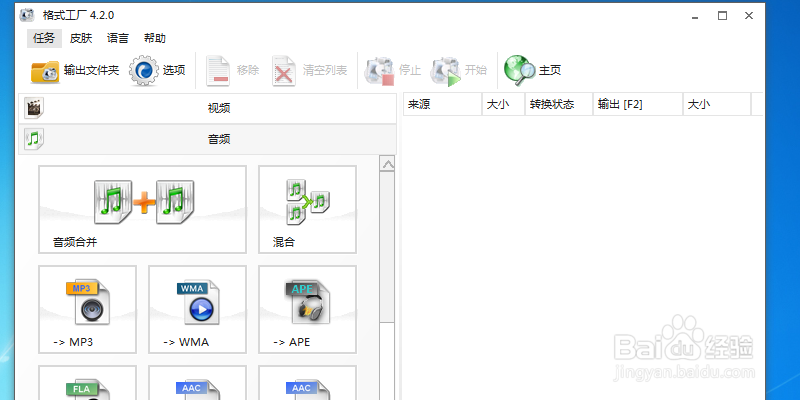
Task: Click the 转换状态 column header
Action: pyautogui.click(x=559, y=105)
